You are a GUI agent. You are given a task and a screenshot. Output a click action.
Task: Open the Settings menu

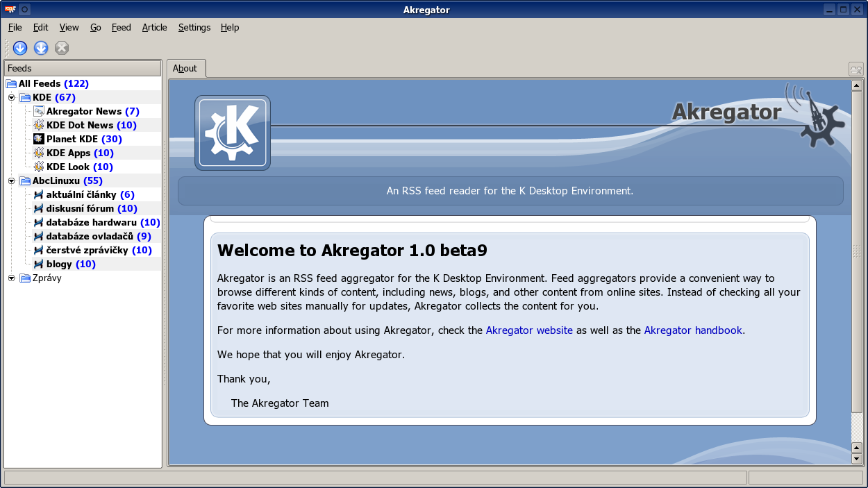pos(194,27)
